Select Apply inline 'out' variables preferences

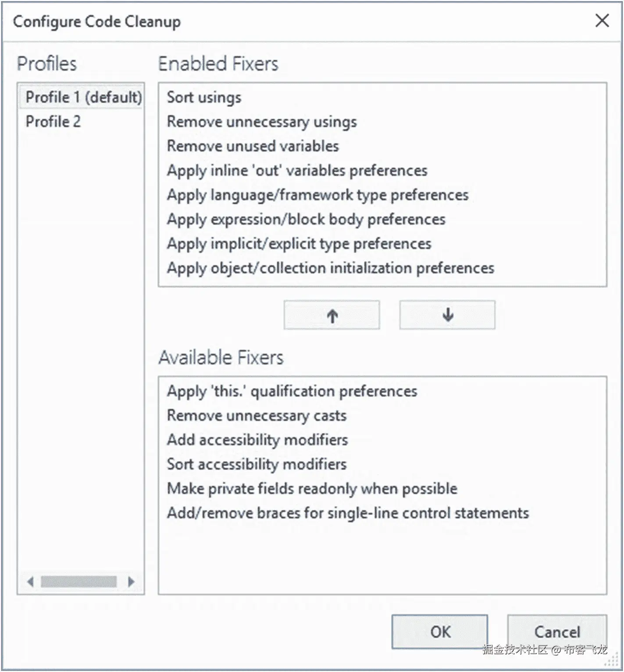297,171
